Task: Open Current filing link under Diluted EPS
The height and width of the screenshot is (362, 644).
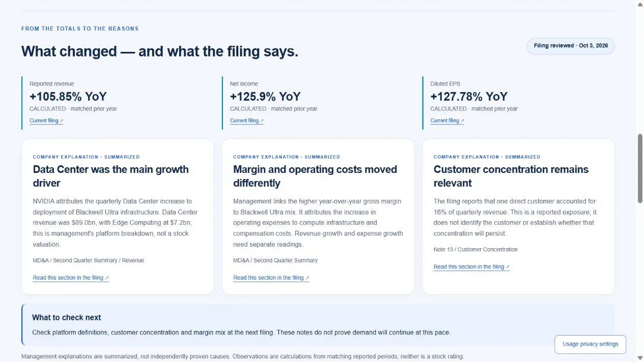Action: coord(447,120)
